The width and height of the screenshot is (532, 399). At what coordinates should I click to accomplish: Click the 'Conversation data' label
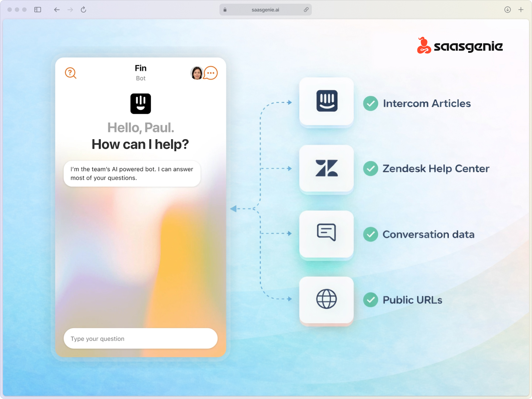(429, 234)
